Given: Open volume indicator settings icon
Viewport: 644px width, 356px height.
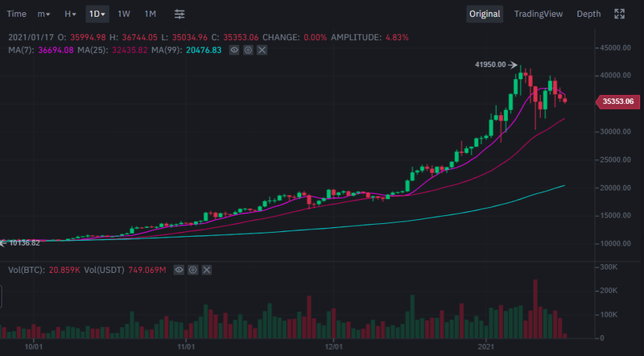Looking at the screenshot, I should pos(192,271).
